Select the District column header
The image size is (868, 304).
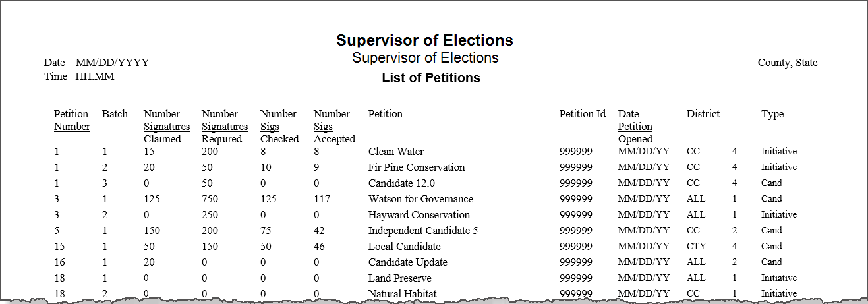(703, 114)
